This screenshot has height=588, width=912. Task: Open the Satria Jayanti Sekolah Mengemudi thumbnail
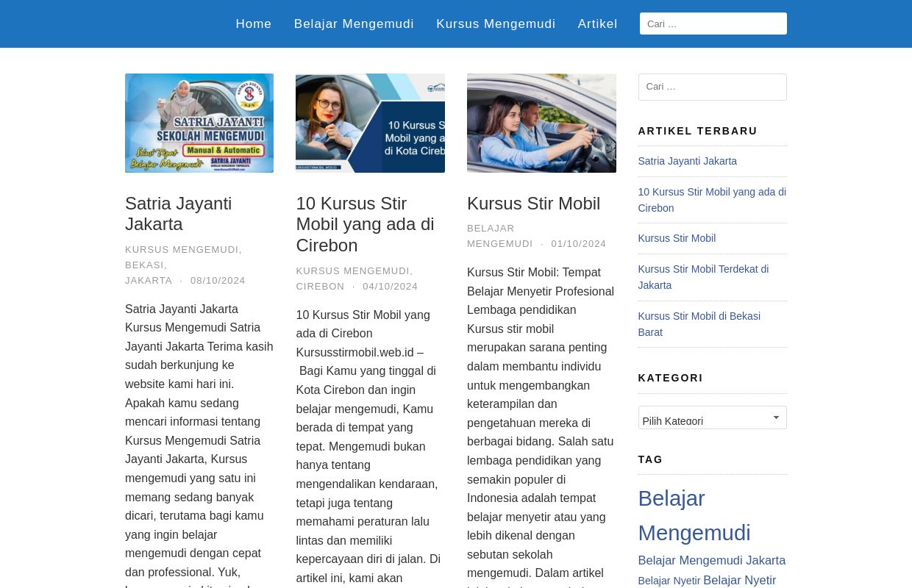coord(199,123)
